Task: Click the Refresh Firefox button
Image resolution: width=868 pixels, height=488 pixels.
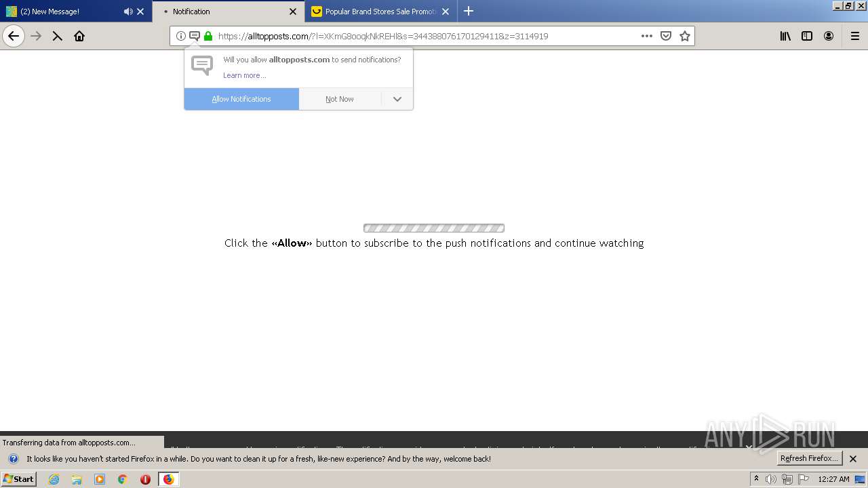Action: pyautogui.click(x=810, y=458)
